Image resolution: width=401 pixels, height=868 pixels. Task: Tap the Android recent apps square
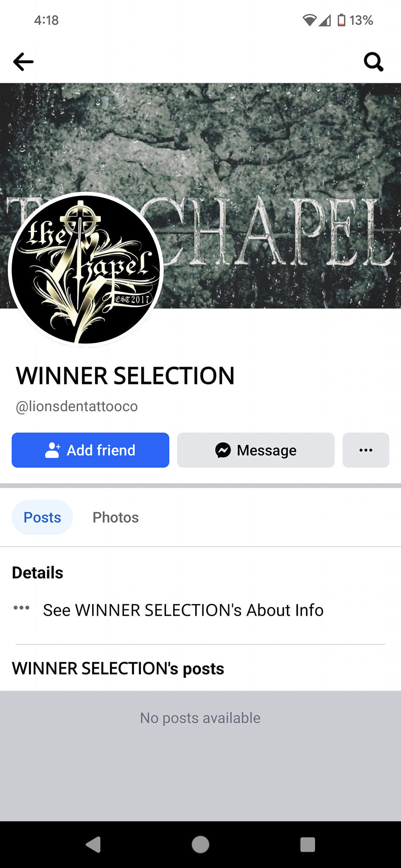point(308,844)
